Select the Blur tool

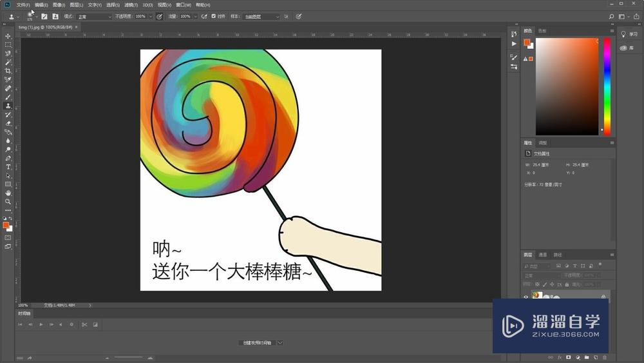point(8,141)
